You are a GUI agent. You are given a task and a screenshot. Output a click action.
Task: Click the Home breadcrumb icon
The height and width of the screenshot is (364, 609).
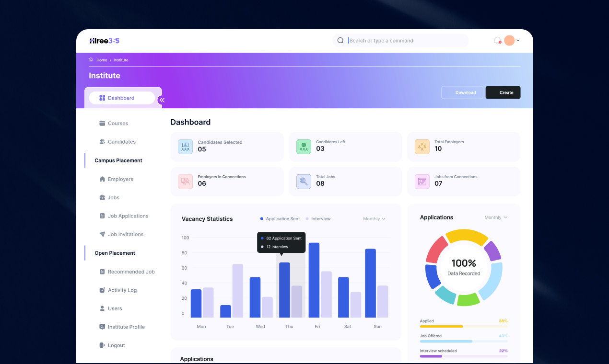click(91, 60)
